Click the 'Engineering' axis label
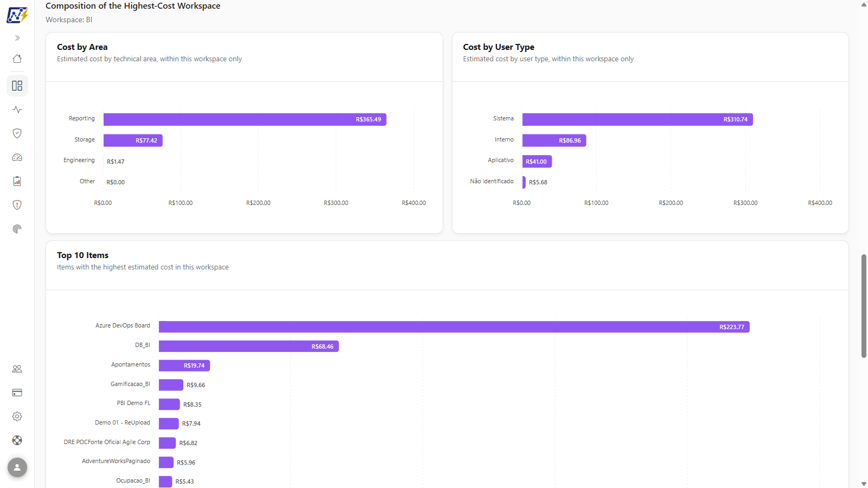868x488 pixels. (x=79, y=160)
